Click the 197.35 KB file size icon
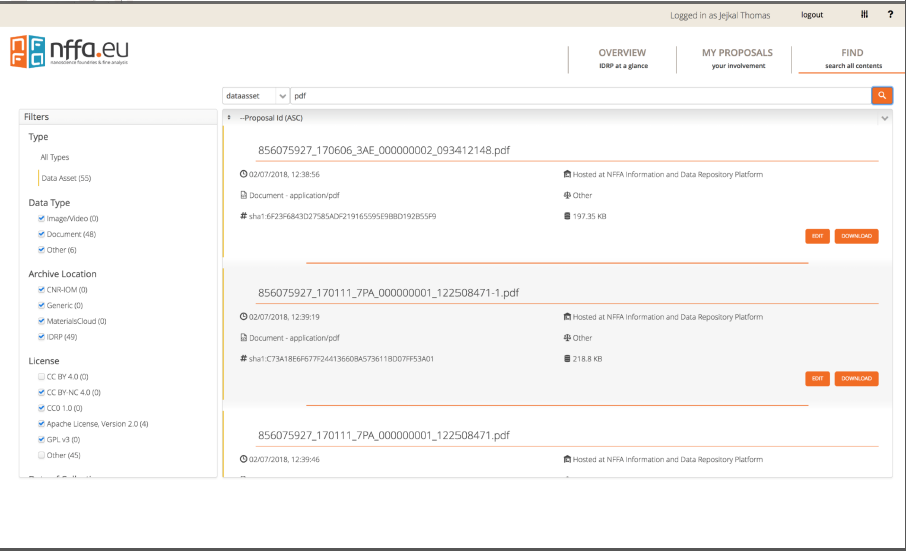 click(567, 216)
